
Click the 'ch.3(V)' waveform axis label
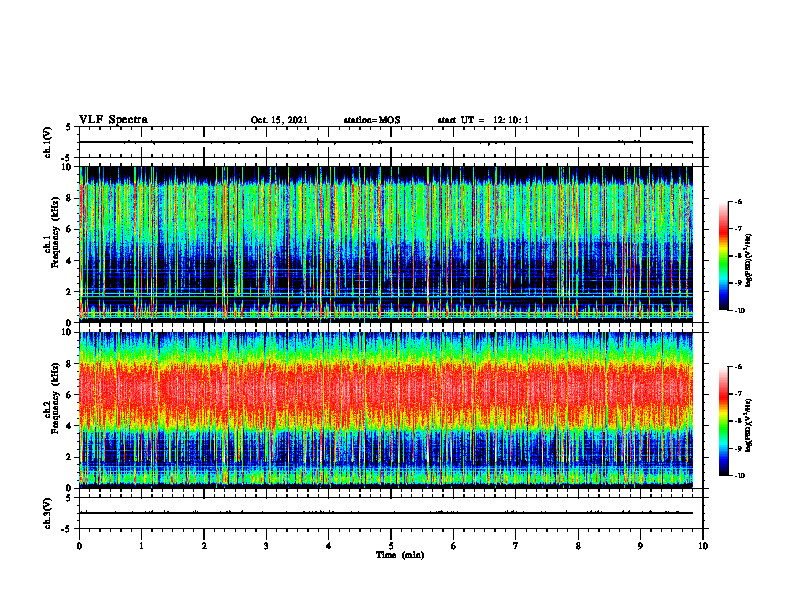[x=48, y=513]
